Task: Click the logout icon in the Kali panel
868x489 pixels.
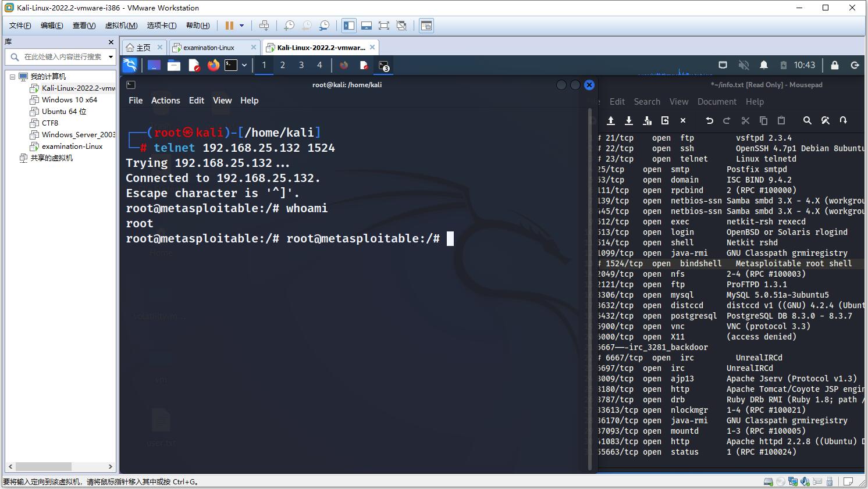Action: [x=855, y=65]
